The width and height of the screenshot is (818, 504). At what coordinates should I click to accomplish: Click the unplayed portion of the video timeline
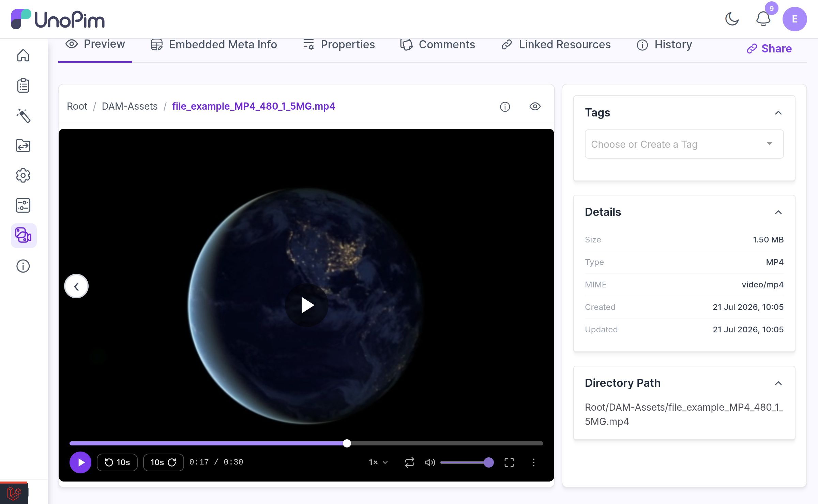(x=447, y=443)
